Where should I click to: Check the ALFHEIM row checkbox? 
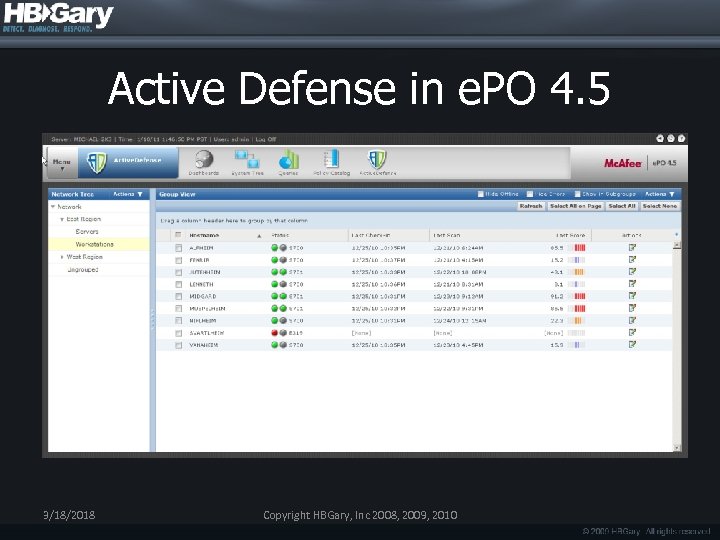179,248
